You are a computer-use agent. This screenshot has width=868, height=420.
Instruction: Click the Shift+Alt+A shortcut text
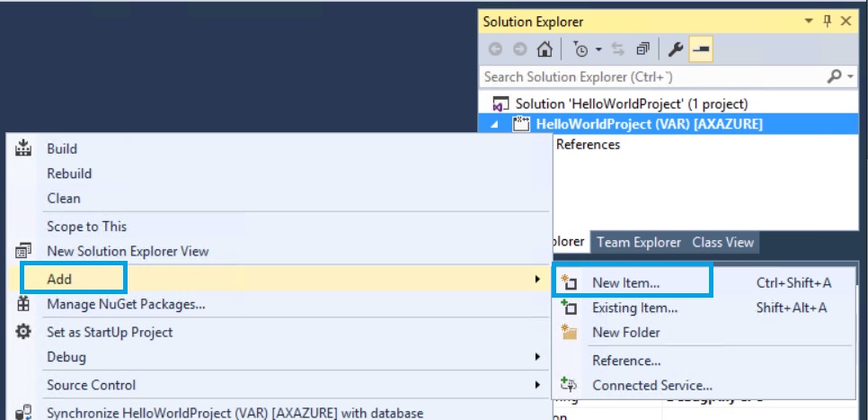coord(792,308)
